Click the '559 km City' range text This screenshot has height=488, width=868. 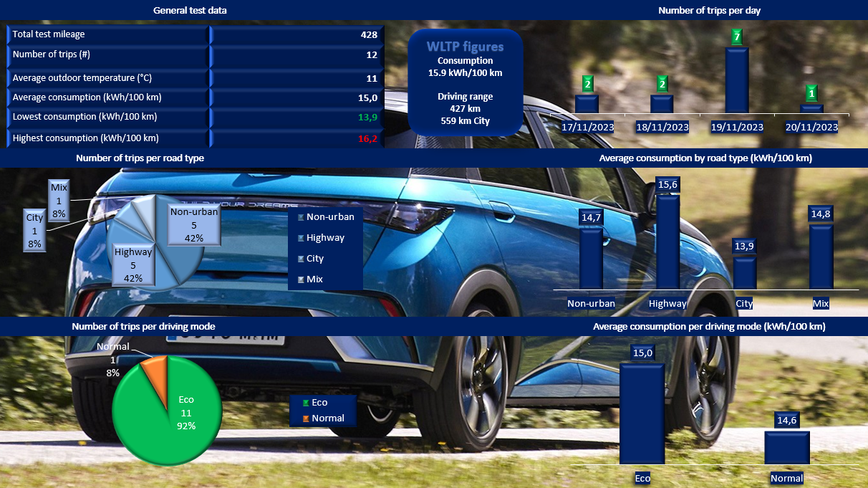466,121
